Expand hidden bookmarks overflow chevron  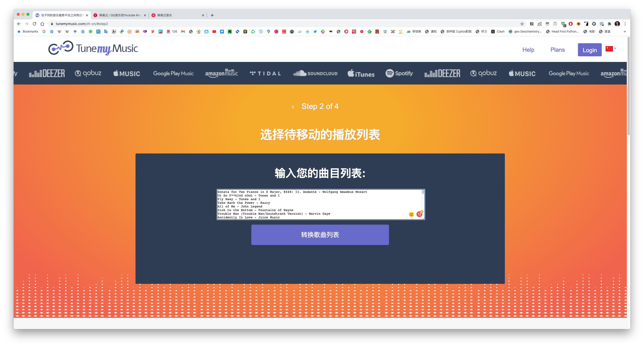click(x=625, y=32)
